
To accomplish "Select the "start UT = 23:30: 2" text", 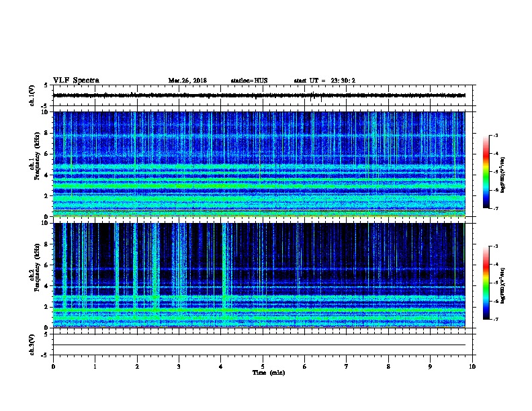I will click(324, 81).
